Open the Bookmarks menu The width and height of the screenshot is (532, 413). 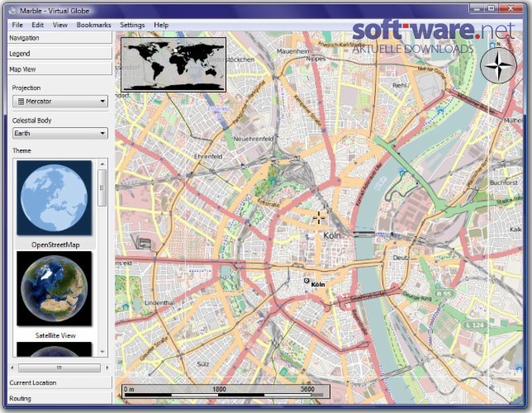coord(93,25)
